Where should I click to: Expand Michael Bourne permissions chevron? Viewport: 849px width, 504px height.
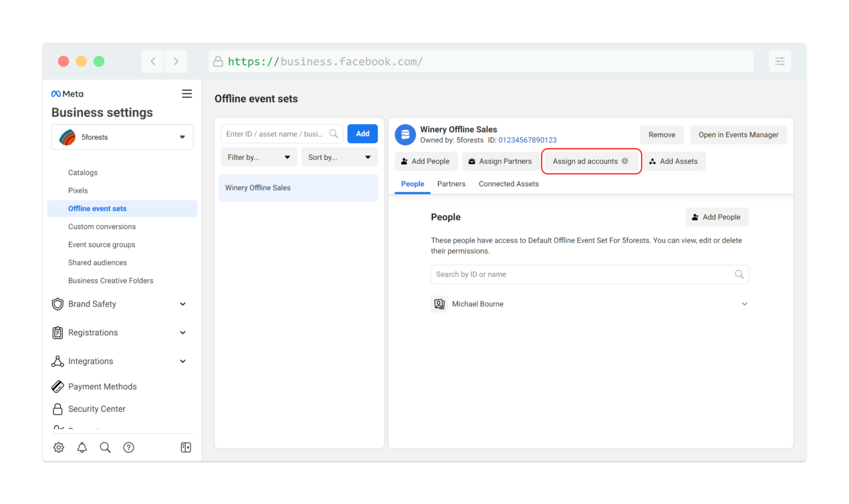744,304
